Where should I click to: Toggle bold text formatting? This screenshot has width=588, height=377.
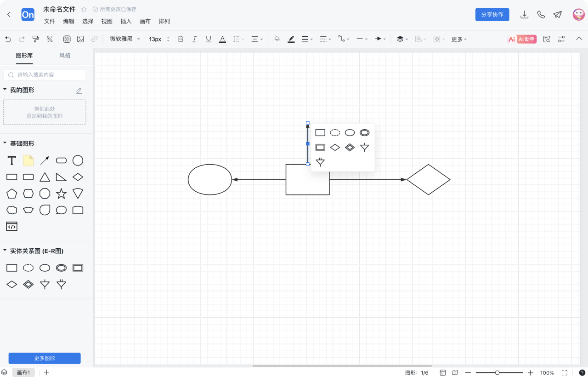click(x=181, y=39)
